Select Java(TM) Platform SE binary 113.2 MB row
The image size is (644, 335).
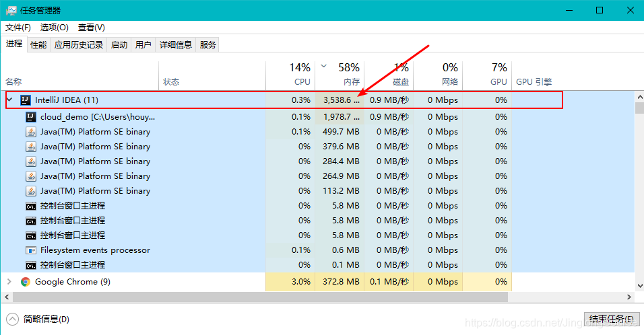coord(319,190)
